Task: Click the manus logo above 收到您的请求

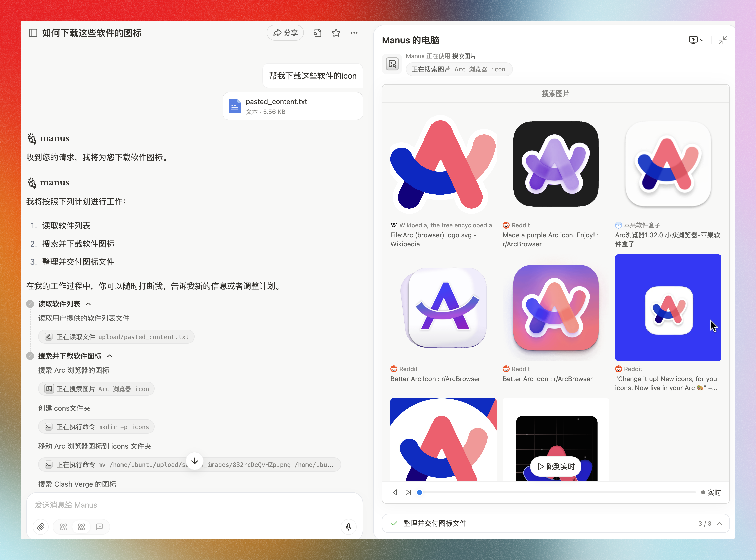Action: (48, 139)
